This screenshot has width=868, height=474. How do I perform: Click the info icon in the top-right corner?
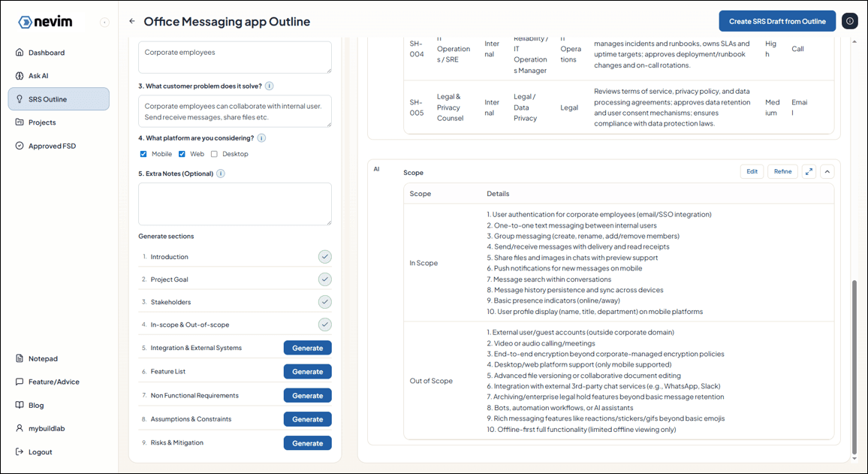(849, 21)
